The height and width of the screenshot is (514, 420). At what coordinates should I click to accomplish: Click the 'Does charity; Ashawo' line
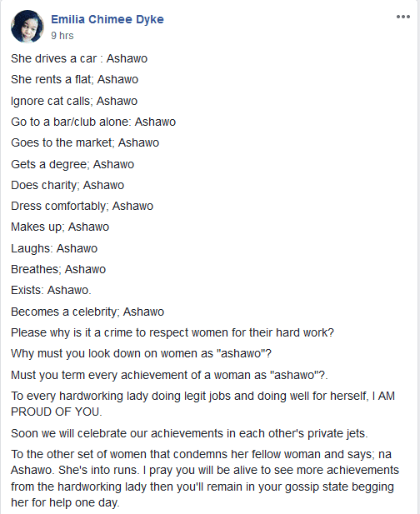pos(67,185)
